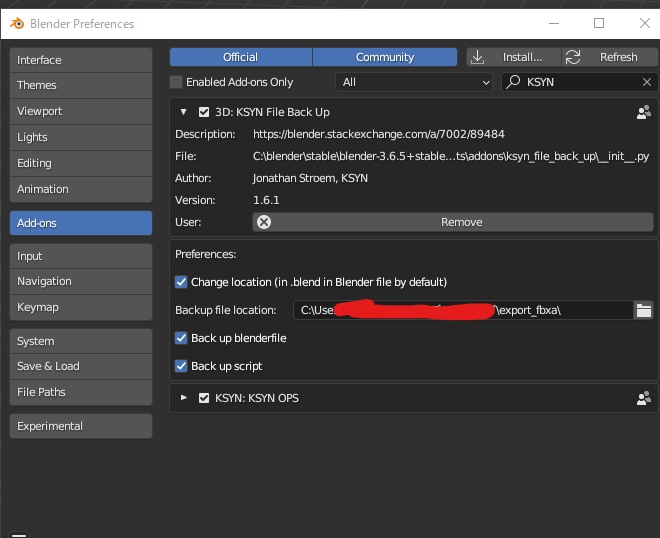The height and width of the screenshot is (538, 660).
Task: Toggle the Official add-ons filter
Action: click(241, 57)
